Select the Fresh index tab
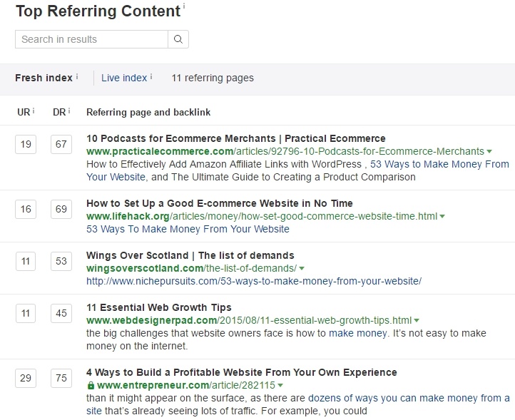Screen dimensions: 515x420 tap(44, 78)
